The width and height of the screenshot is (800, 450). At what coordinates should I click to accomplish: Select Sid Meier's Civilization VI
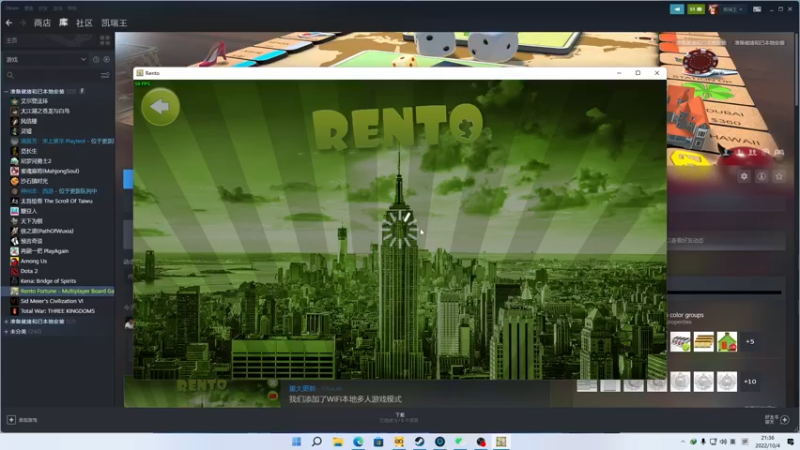tap(52, 301)
